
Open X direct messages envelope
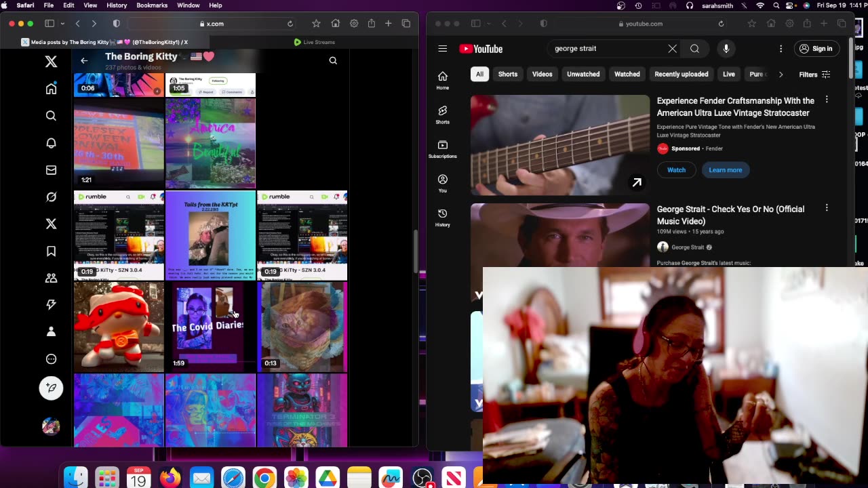point(51,170)
